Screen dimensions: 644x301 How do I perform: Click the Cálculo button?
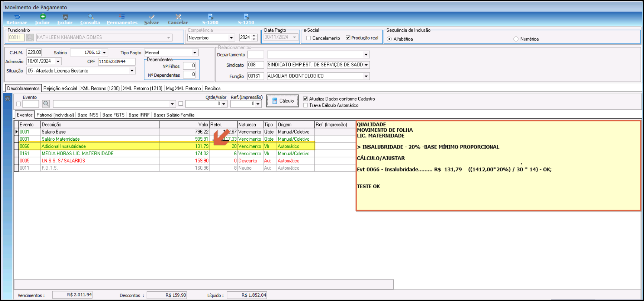coord(282,101)
